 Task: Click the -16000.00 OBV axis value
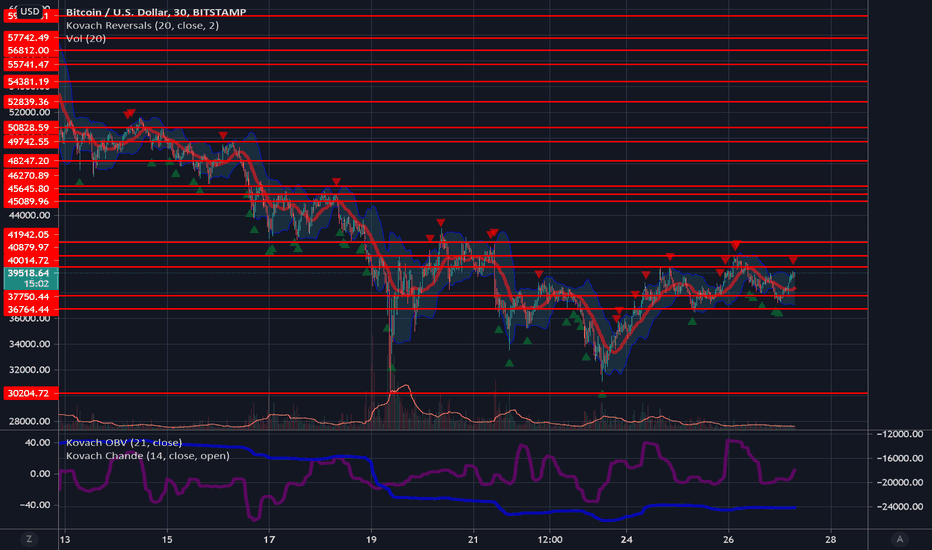[x=900, y=458]
